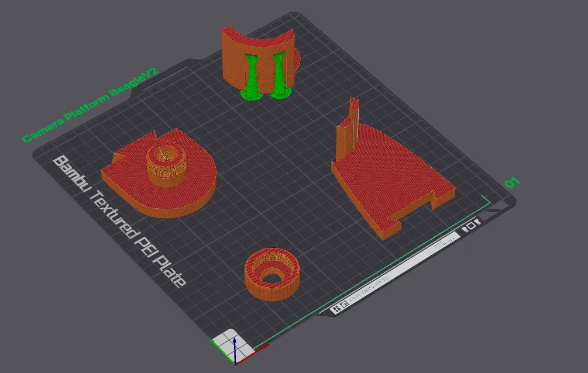Image resolution: width=588 pixels, height=373 pixels.
Task: Click the left green tree support
Action: tap(252, 79)
